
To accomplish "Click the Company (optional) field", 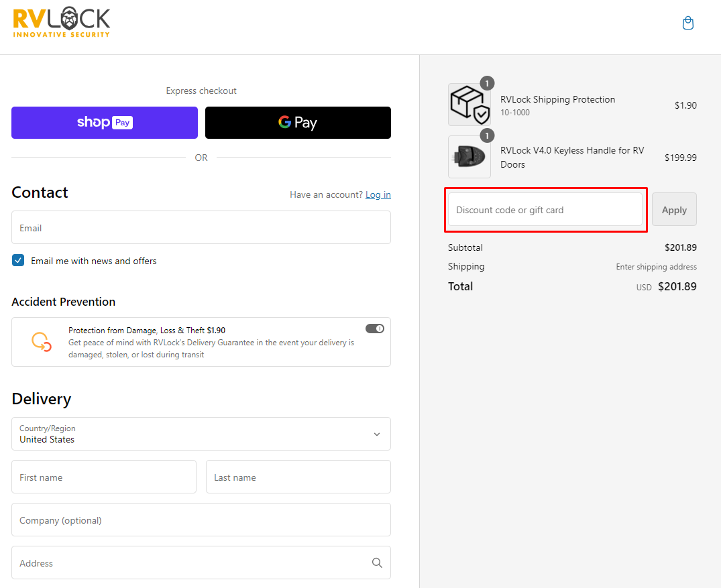I will 201,520.
